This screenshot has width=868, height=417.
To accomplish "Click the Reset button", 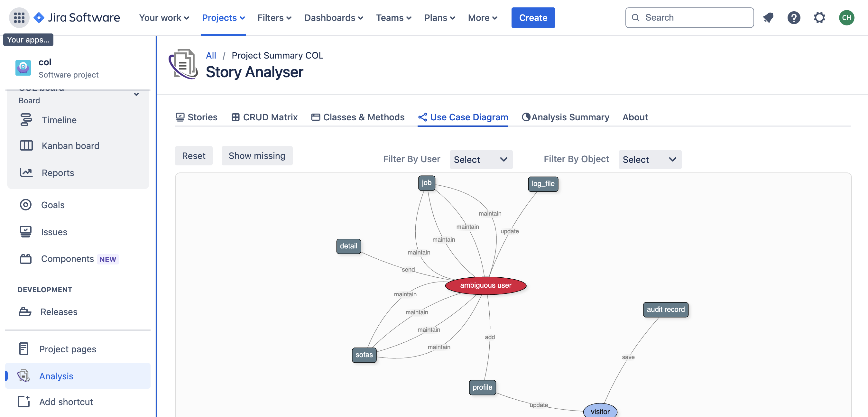I will (193, 155).
